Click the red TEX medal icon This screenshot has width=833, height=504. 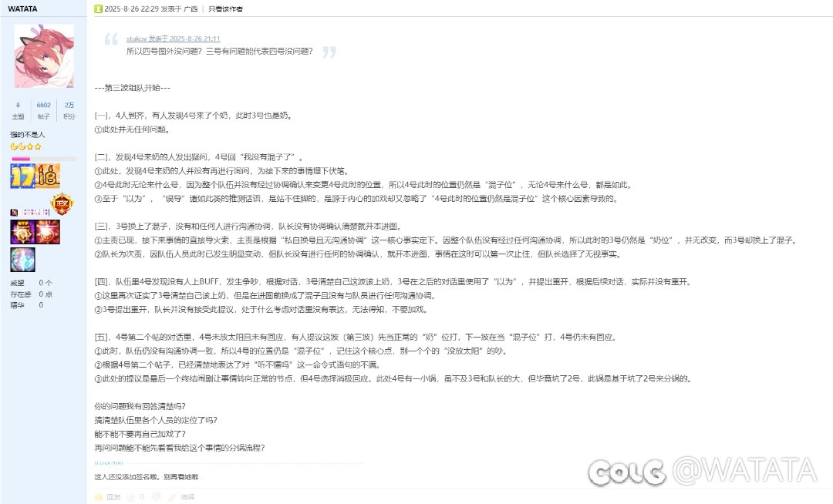coord(62,203)
